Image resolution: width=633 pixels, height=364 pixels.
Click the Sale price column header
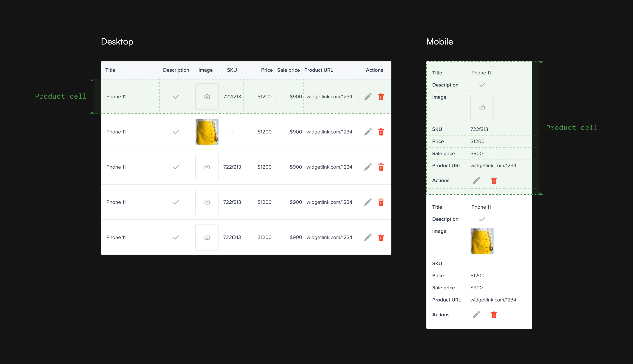288,70
